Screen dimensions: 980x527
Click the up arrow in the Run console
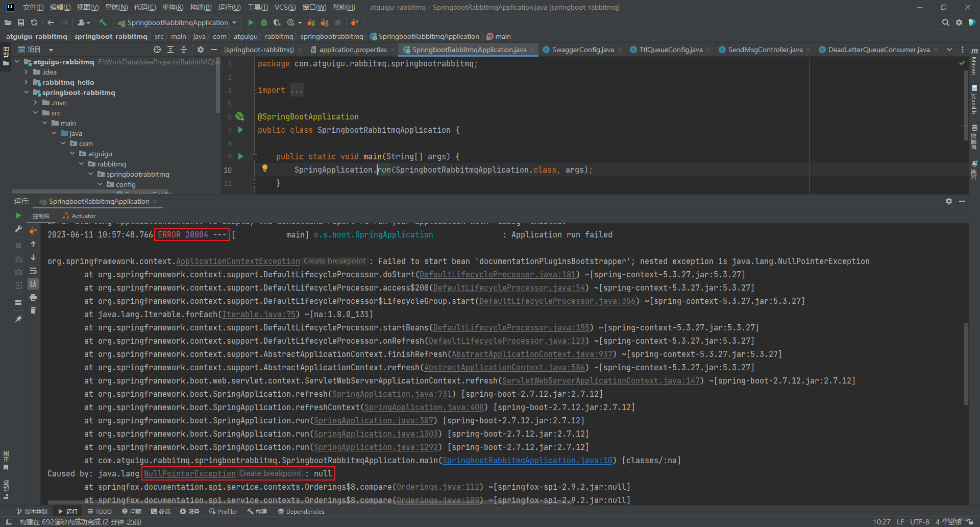(33, 244)
